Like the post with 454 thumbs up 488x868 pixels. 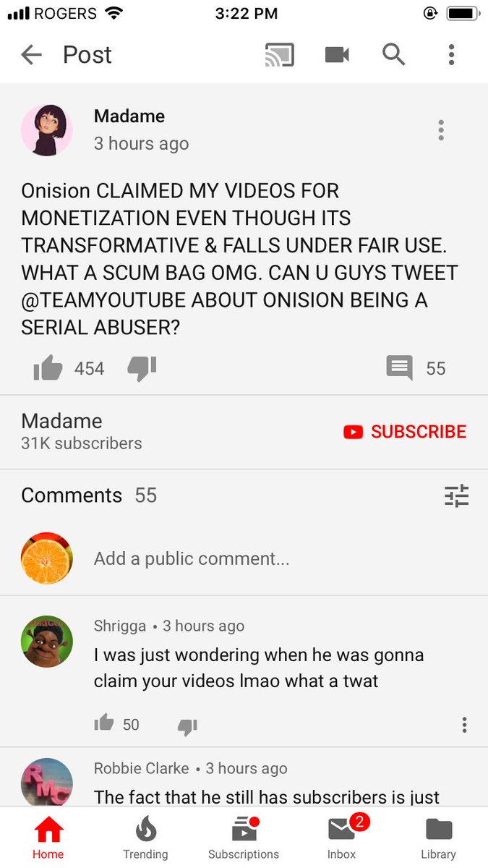click(48, 368)
